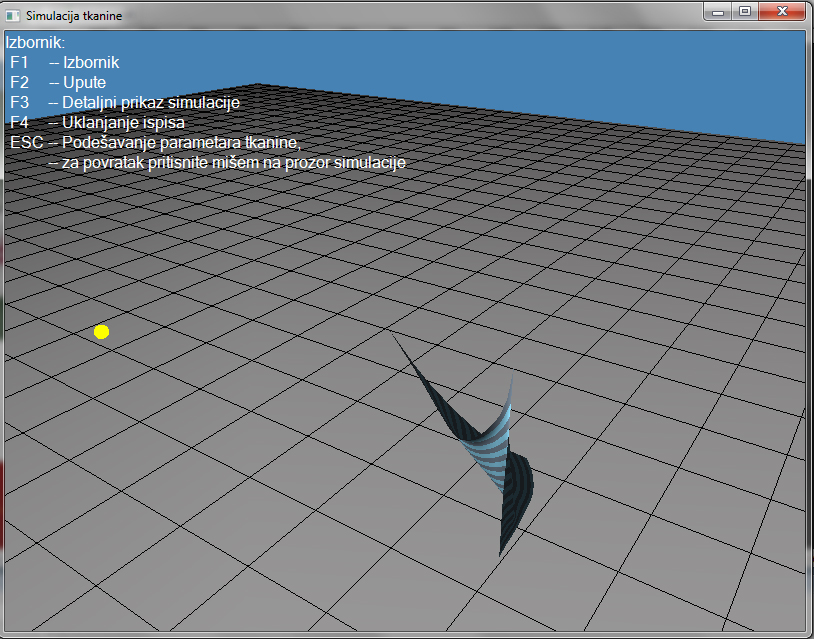
Task: Close the Simulacija tkanine window
Action: click(782, 11)
